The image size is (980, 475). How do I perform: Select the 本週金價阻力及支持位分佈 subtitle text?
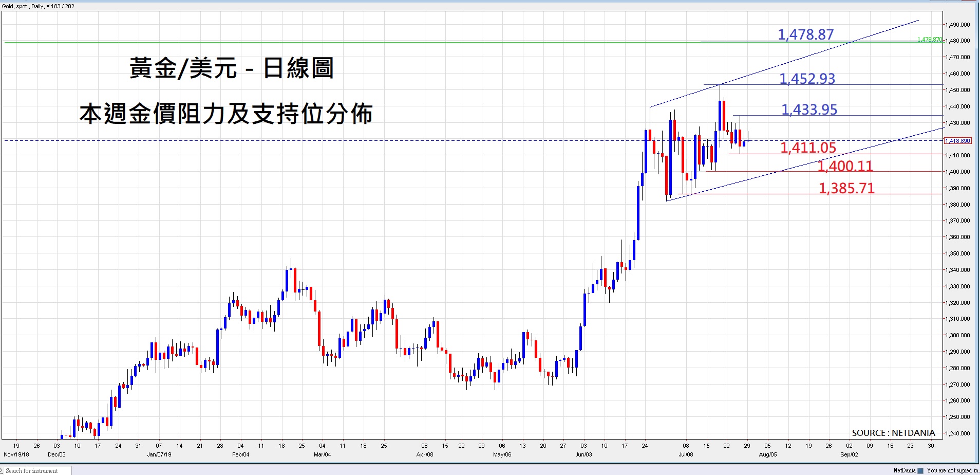tap(226, 114)
